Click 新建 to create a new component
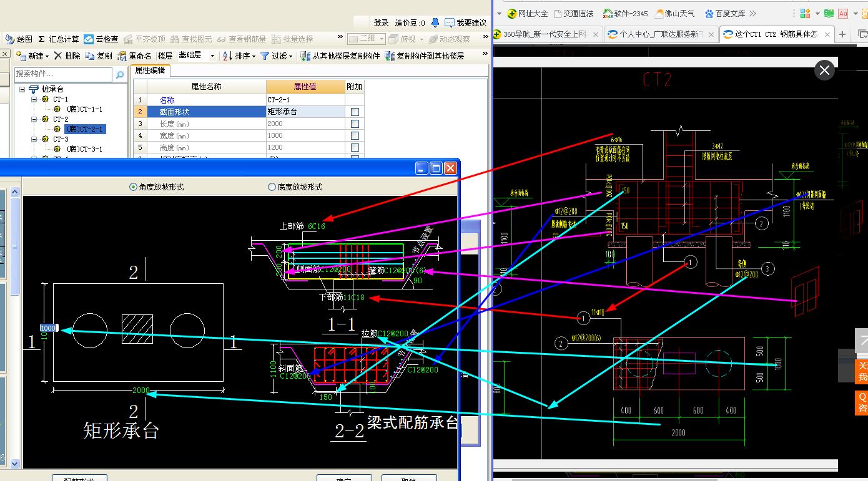The width and height of the screenshot is (868, 481). pyautogui.click(x=33, y=56)
